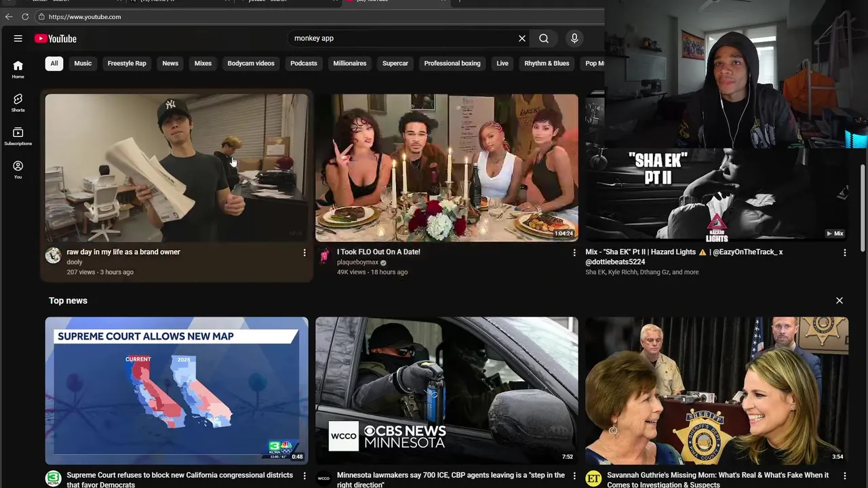Open raw day in my life title link
The image size is (868, 488).
(123, 252)
